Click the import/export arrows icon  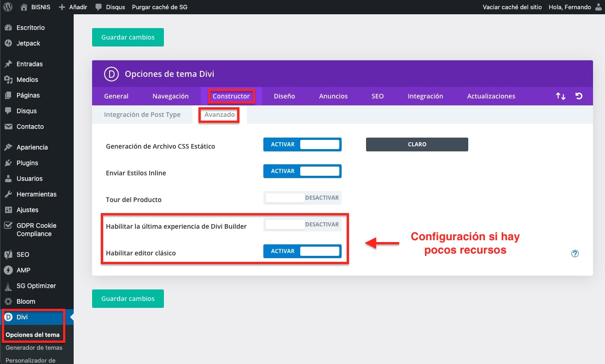(560, 96)
